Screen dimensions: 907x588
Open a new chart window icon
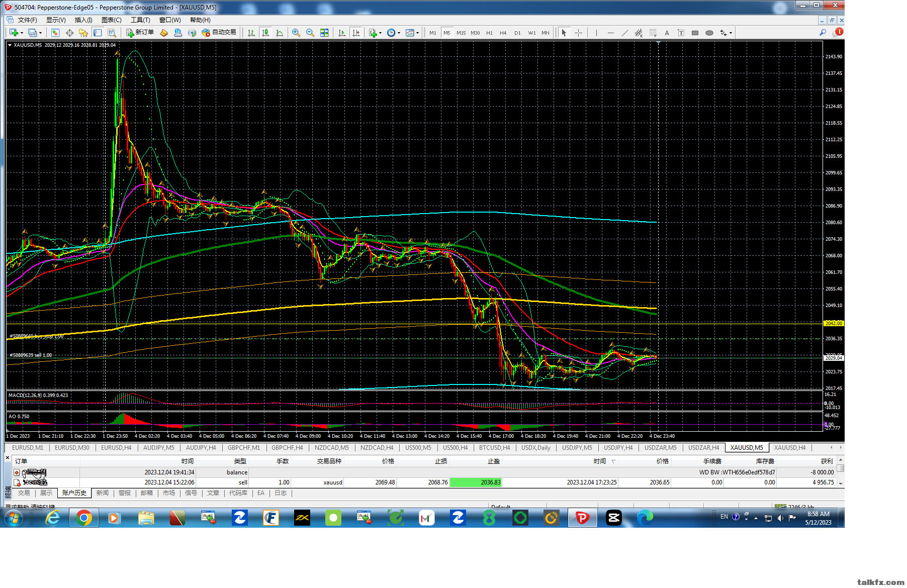click(x=14, y=33)
